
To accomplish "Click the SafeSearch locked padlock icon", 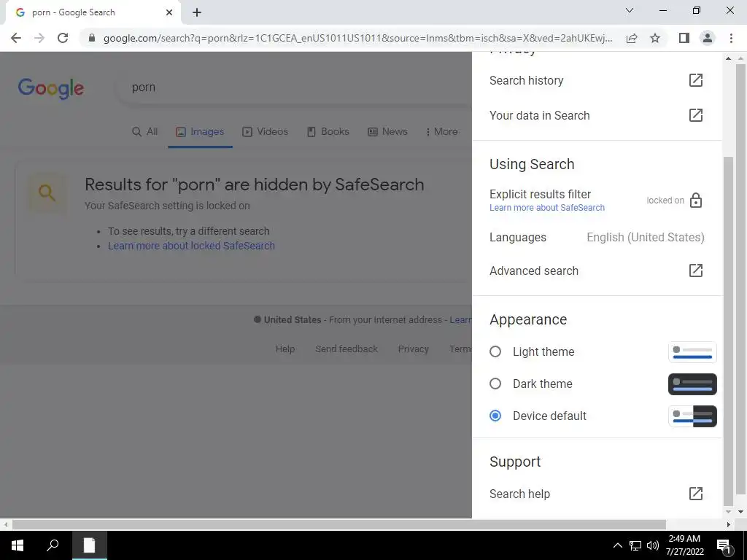I will click(x=695, y=201).
